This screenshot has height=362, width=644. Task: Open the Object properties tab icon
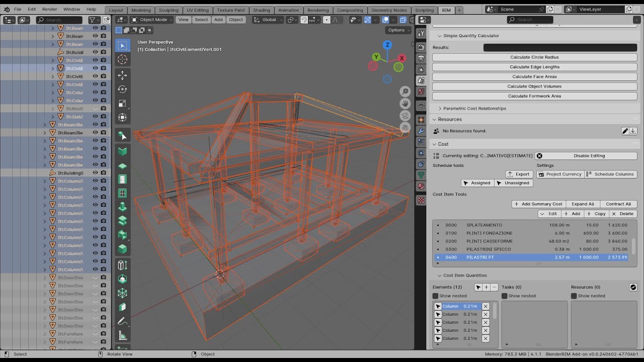coord(421,120)
